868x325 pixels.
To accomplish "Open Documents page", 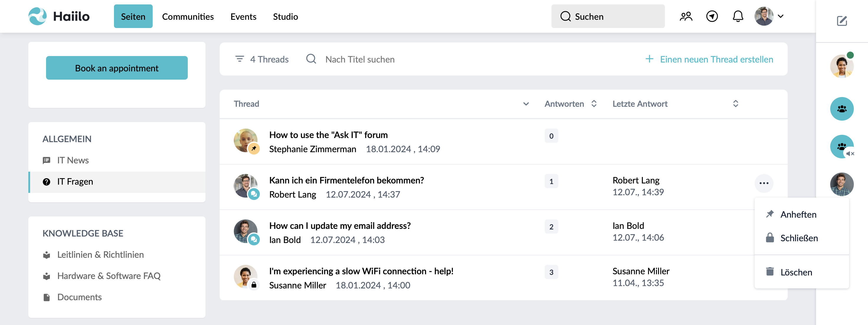I will 117,297.
